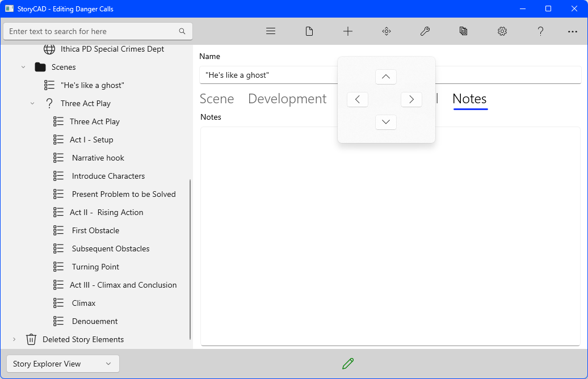This screenshot has height=379, width=588.
Task: Click the Move elements crosshair icon
Action: 387,31
